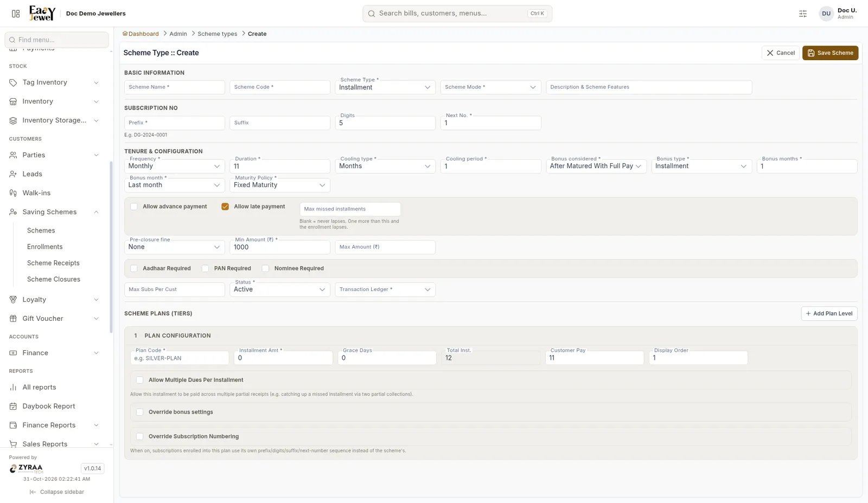Go to Scheme Receipts in sidebar

pyautogui.click(x=53, y=263)
